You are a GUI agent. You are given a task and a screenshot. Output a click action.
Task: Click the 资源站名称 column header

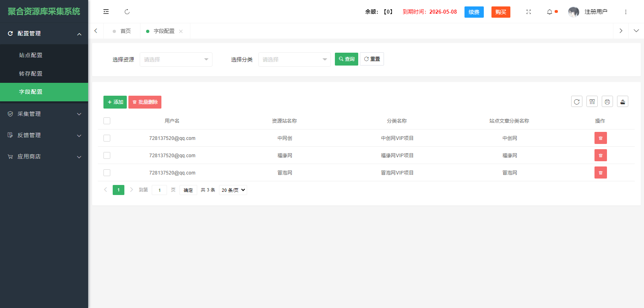click(x=285, y=121)
